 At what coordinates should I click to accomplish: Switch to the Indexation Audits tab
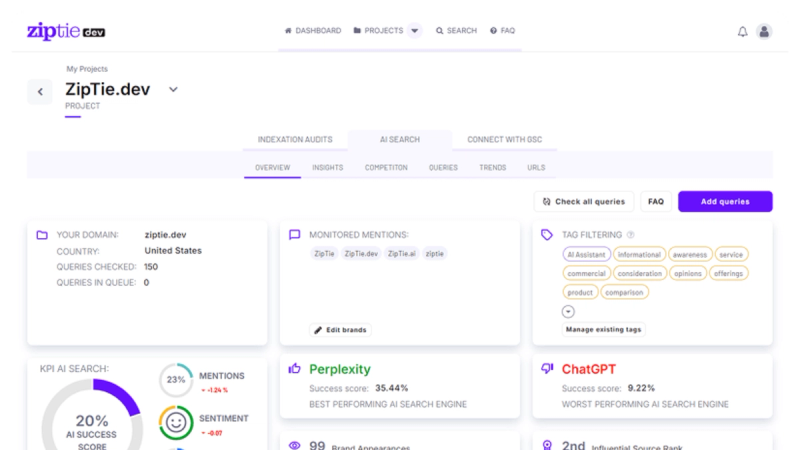[x=295, y=140]
